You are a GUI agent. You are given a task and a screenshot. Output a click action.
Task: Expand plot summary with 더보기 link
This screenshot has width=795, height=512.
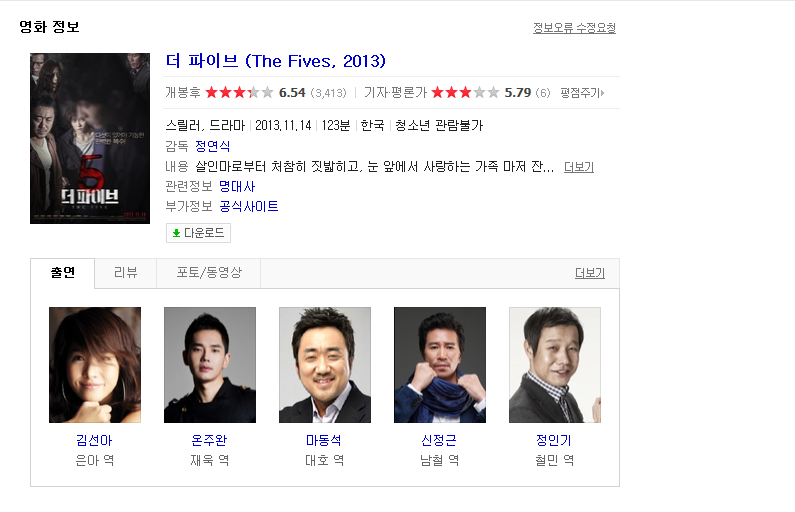pos(579,167)
